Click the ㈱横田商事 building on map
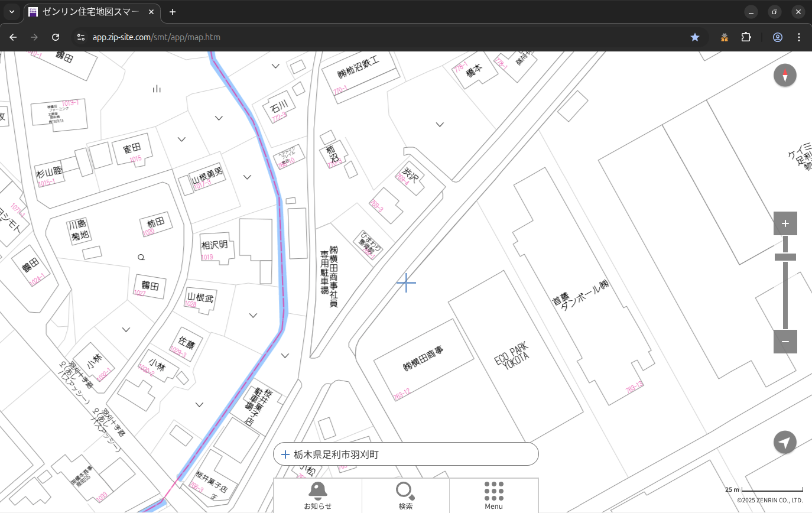 pyautogui.click(x=423, y=358)
